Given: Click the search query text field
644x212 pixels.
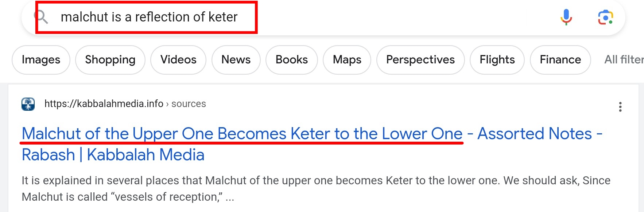Looking at the screenshot, I should point(149,17).
